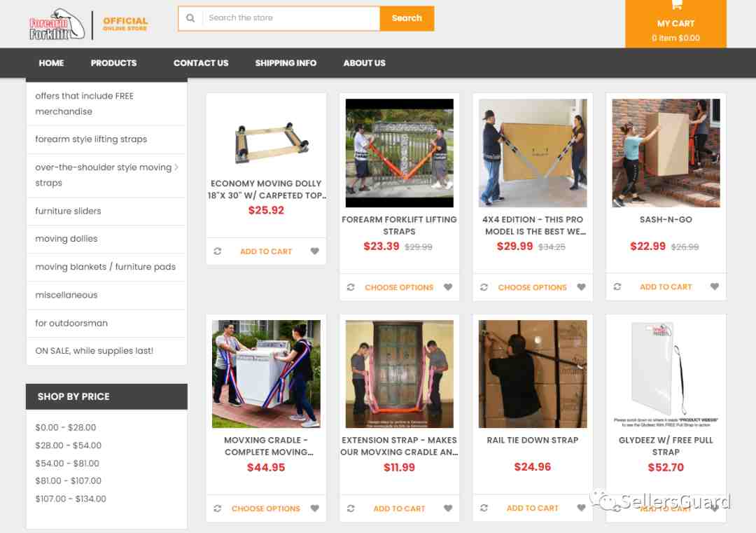756x533 pixels.
Task: Click the orange Search button
Action: [x=407, y=18]
